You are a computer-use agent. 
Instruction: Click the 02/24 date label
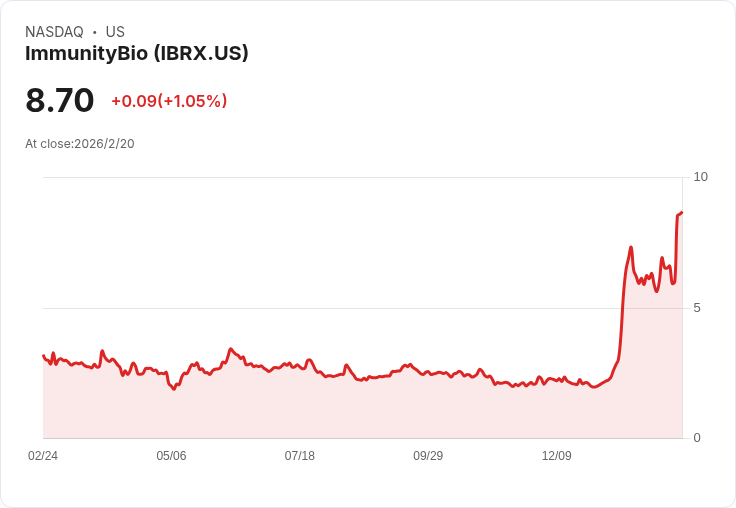(43, 455)
